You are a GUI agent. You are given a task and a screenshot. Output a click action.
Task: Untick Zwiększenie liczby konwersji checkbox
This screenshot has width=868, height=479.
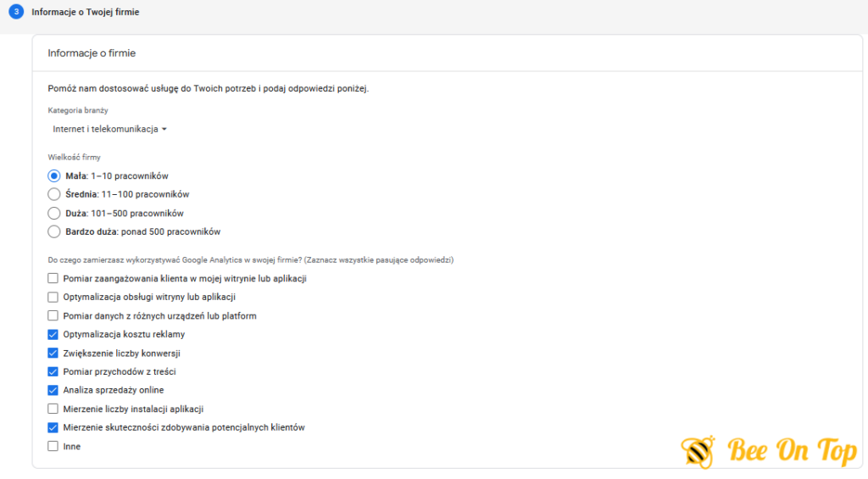tap(53, 354)
